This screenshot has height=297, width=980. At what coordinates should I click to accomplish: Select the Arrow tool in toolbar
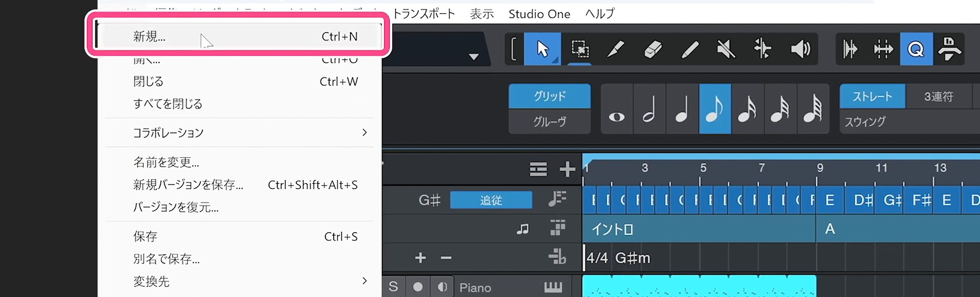(542, 49)
